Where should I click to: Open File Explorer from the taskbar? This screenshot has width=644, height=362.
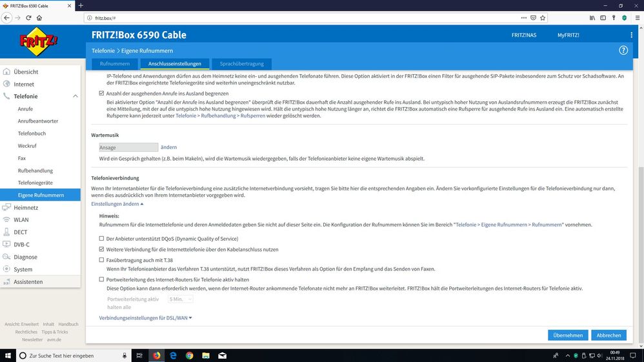(206, 356)
